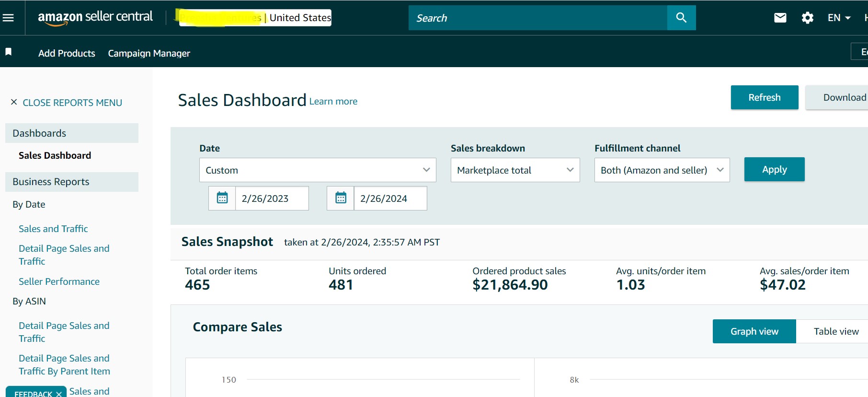Open the end date calendar picker
Screen dimensions: 868x397
[341, 198]
